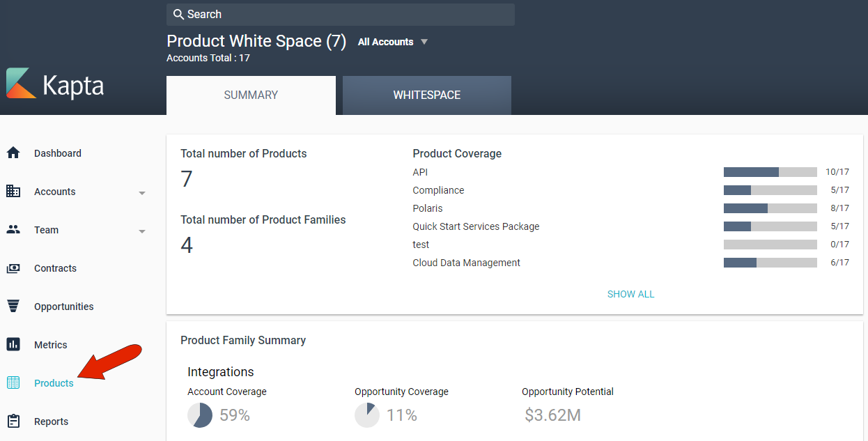The height and width of the screenshot is (441, 868).
Task: Select the Summary tab
Action: 251,95
